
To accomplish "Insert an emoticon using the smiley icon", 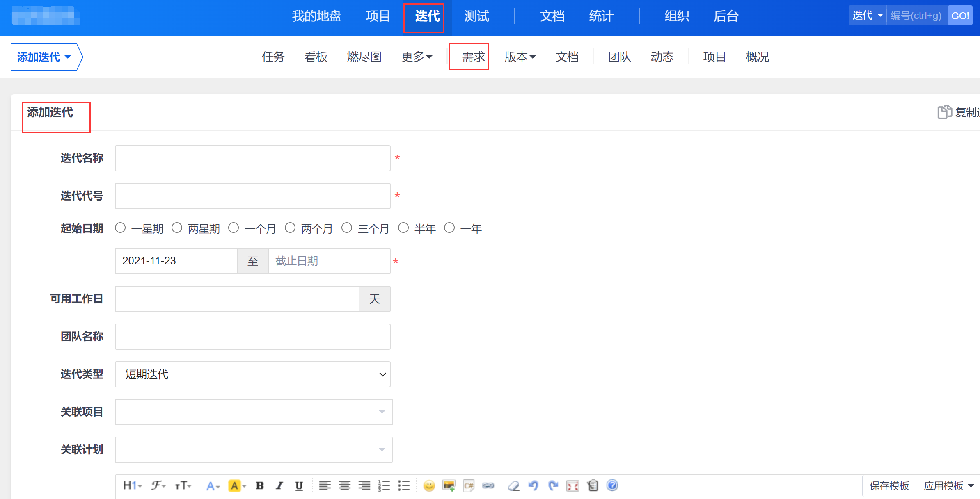I will [x=429, y=485].
